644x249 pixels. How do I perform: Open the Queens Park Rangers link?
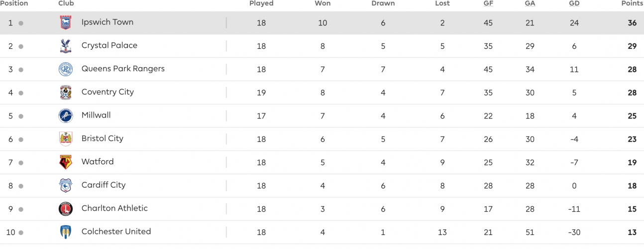[x=123, y=69]
